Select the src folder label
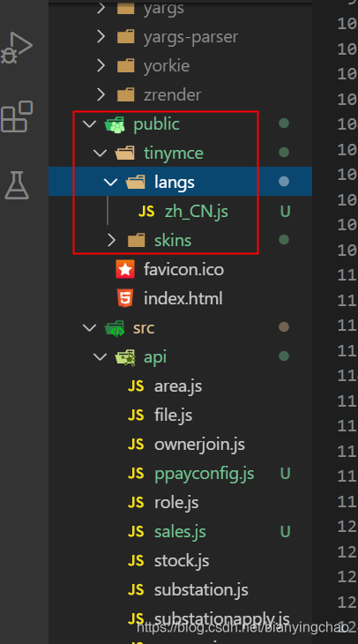This screenshot has width=358, height=644. (144, 328)
